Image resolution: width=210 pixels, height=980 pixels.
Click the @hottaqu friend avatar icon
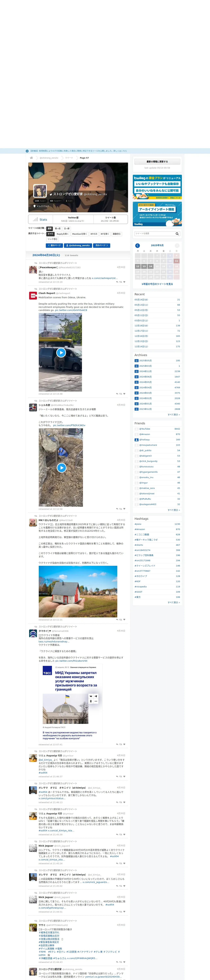pos(136,440)
